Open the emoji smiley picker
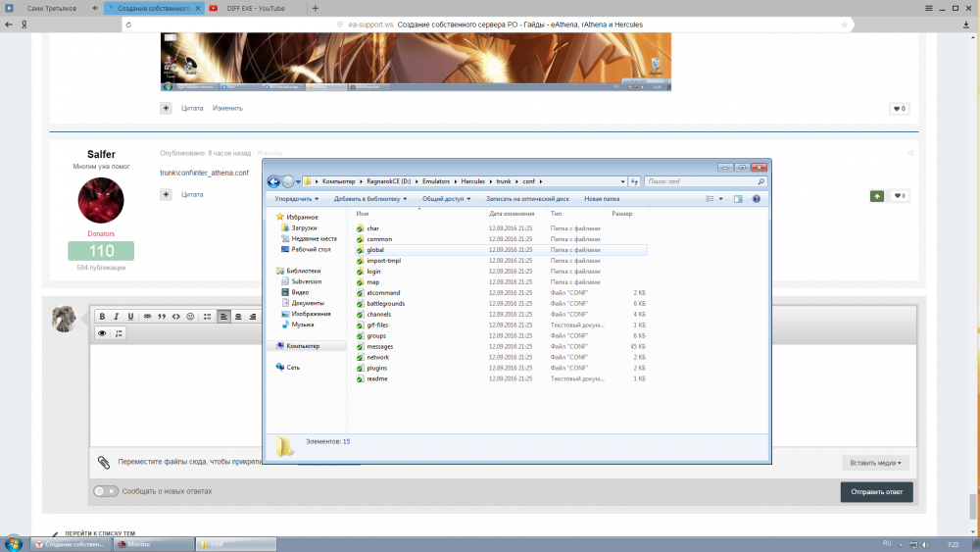The width and height of the screenshot is (980, 552). [x=190, y=317]
